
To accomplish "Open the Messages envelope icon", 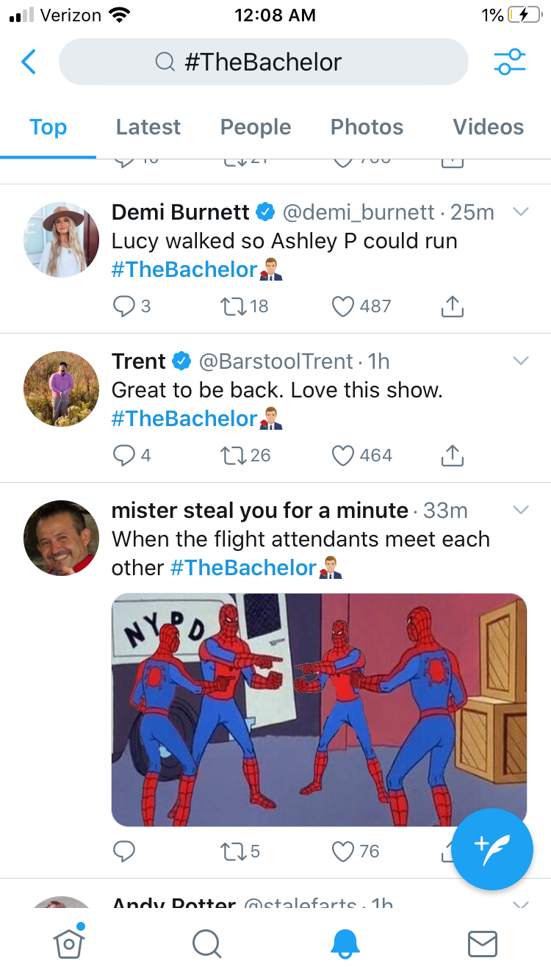I will 483,943.
